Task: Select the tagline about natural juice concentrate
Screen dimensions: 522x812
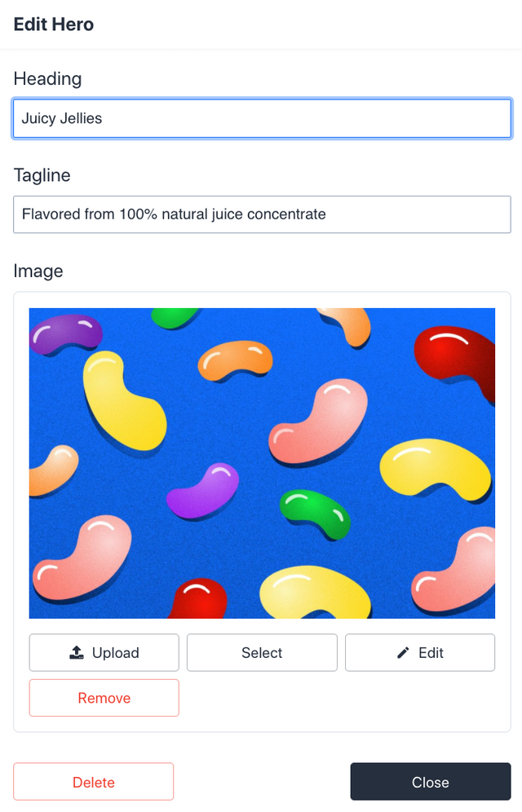Action: (x=261, y=214)
